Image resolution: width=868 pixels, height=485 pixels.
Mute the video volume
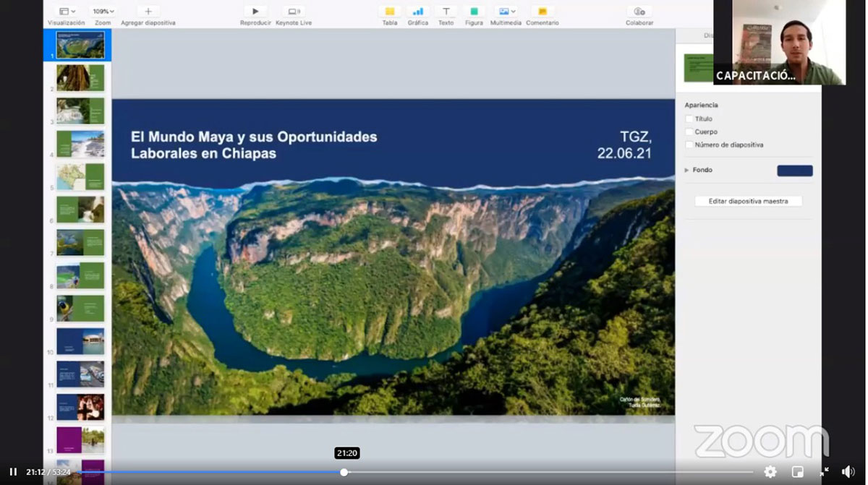pyautogui.click(x=848, y=472)
